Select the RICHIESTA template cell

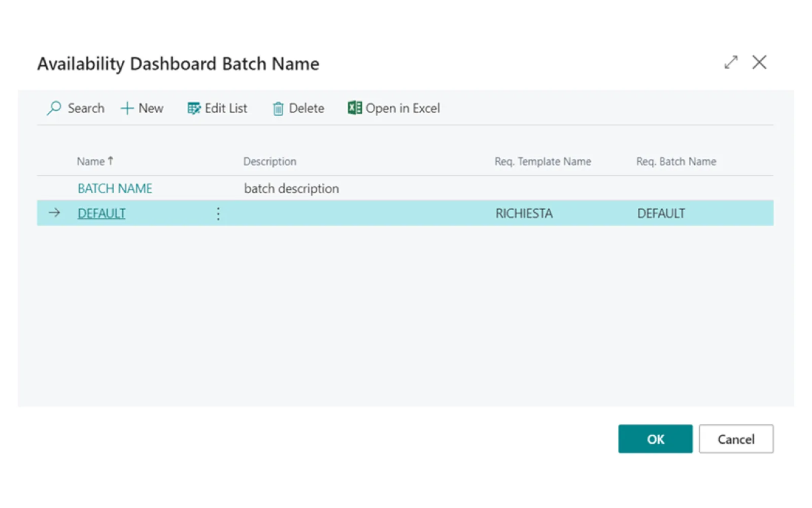click(524, 213)
